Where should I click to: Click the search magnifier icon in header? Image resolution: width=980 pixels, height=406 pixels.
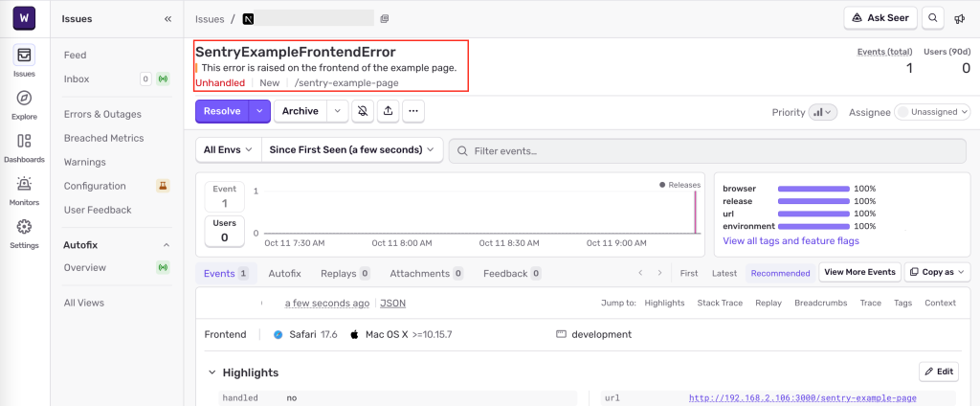tap(932, 18)
